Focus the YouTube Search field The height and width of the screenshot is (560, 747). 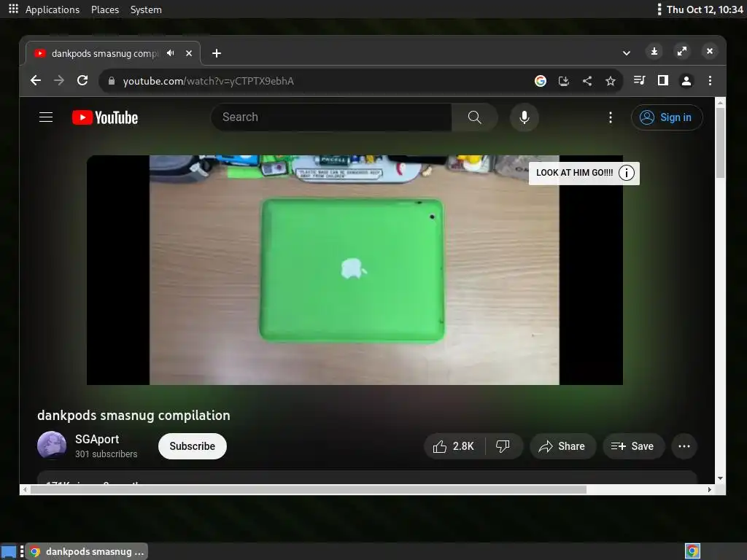tap(331, 117)
